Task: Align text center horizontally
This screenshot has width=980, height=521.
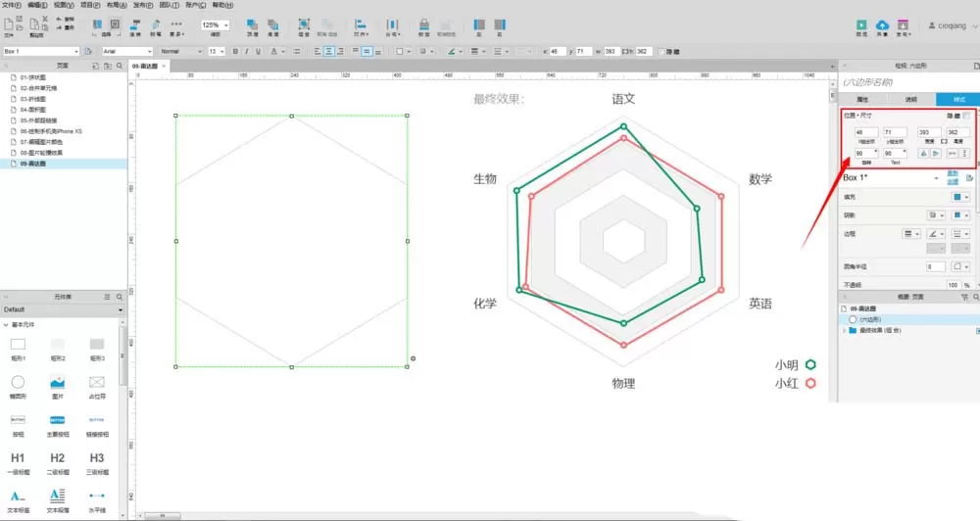Action: (x=328, y=51)
